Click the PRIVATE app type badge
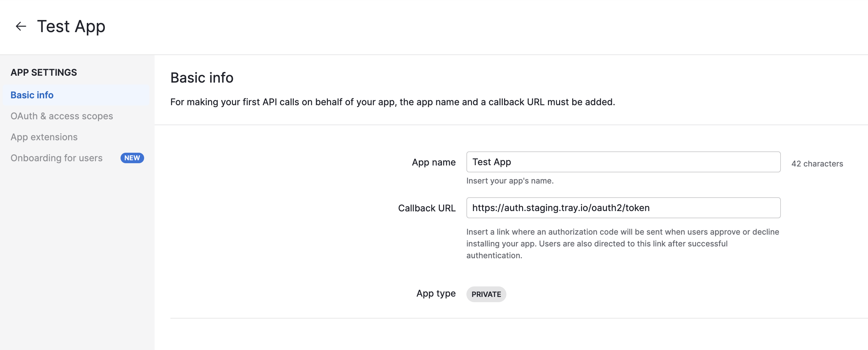Viewport: 868px width, 350px height. click(486, 294)
